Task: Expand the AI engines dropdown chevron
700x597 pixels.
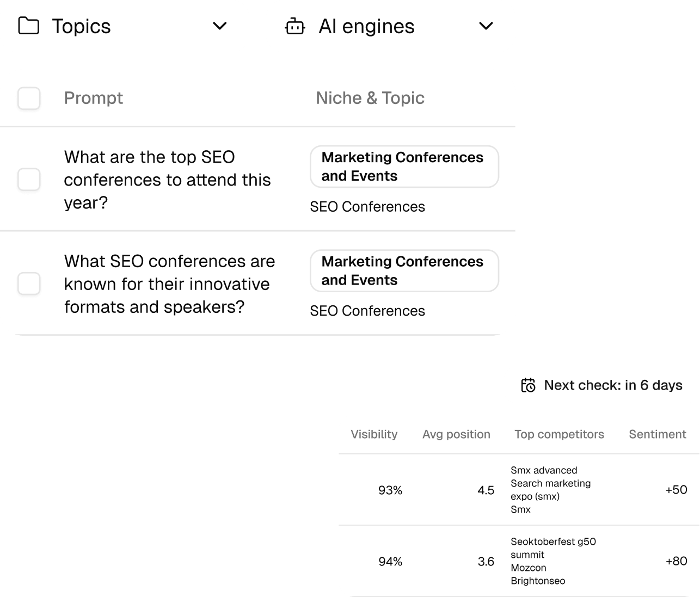Action: click(486, 26)
